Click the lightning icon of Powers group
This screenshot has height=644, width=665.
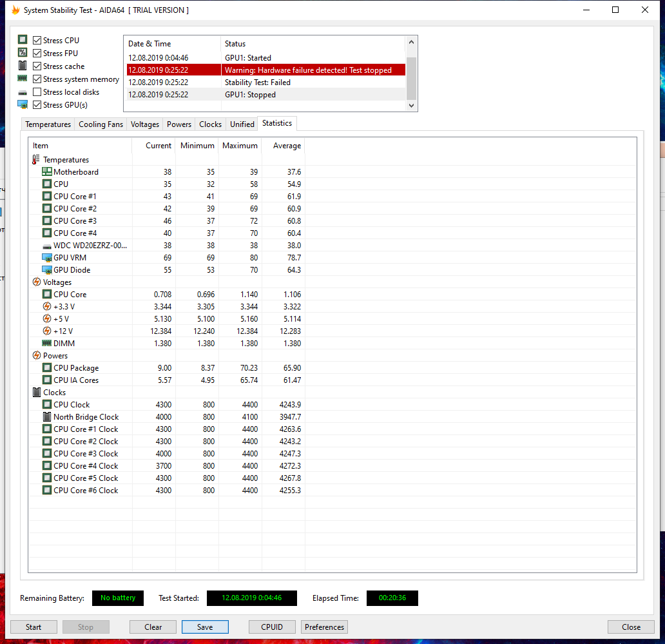click(37, 355)
